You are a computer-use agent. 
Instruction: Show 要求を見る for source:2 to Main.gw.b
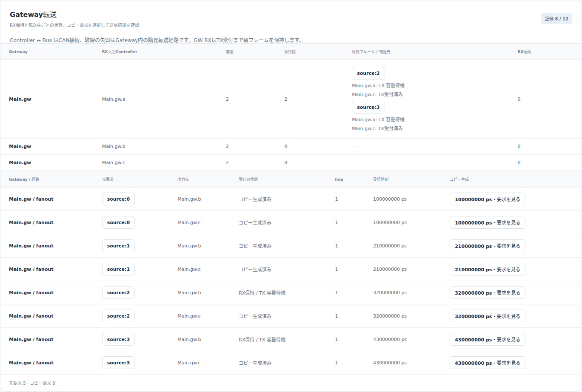[488, 293]
